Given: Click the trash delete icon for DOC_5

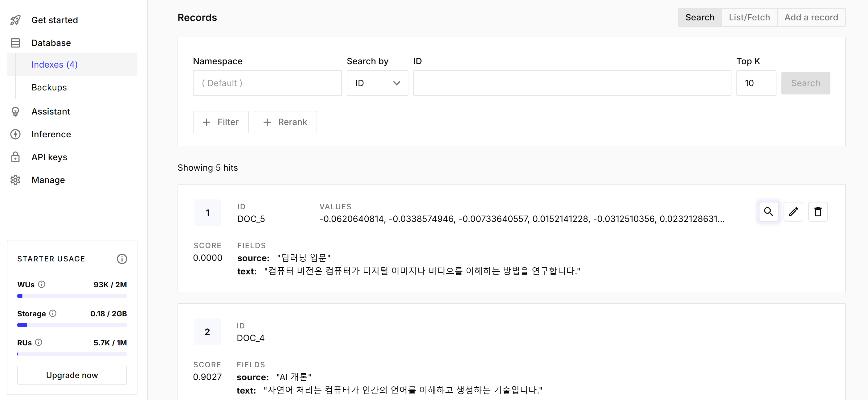Looking at the screenshot, I should (818, 212).
